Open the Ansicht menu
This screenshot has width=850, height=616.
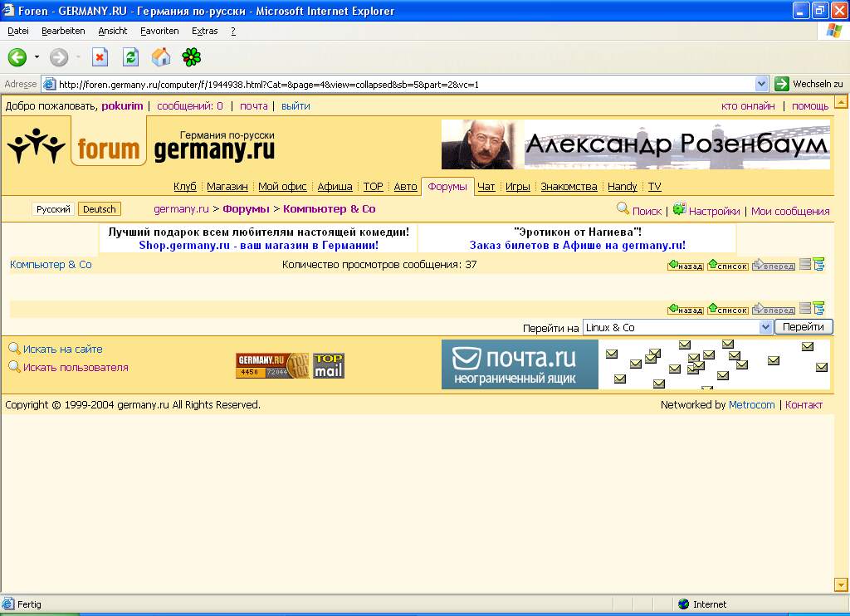click(x=113, y=31)
